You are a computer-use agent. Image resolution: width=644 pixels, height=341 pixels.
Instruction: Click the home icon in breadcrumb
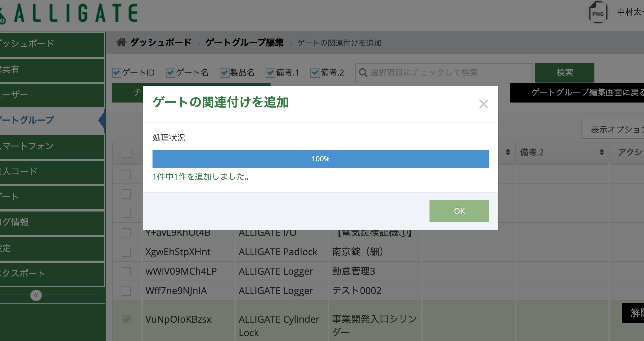tap(121, 42)
